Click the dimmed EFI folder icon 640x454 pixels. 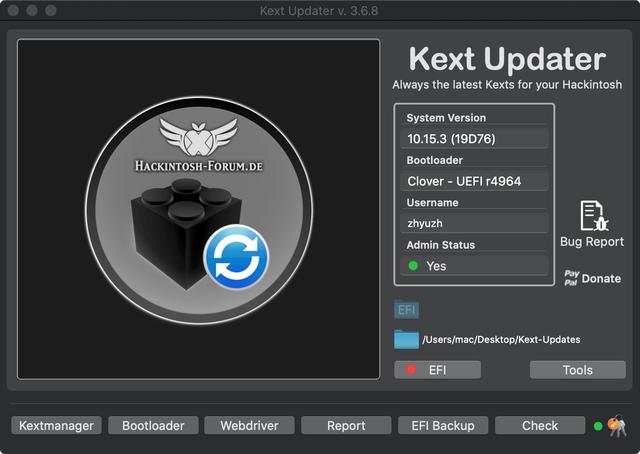coord(406,309)
